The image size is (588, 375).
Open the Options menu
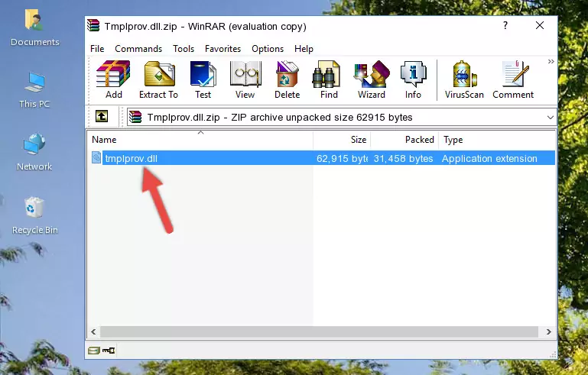click(268, 49)
